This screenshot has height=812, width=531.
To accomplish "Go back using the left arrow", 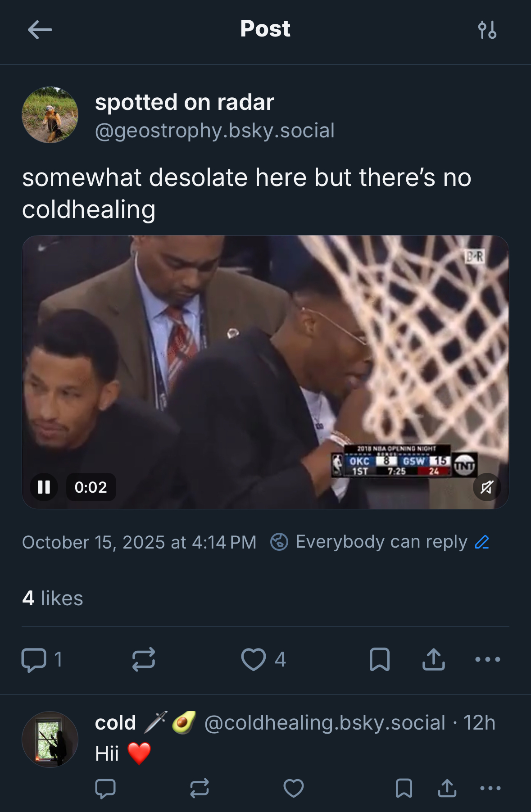I will pyautogui.click(x=40, y=30).
